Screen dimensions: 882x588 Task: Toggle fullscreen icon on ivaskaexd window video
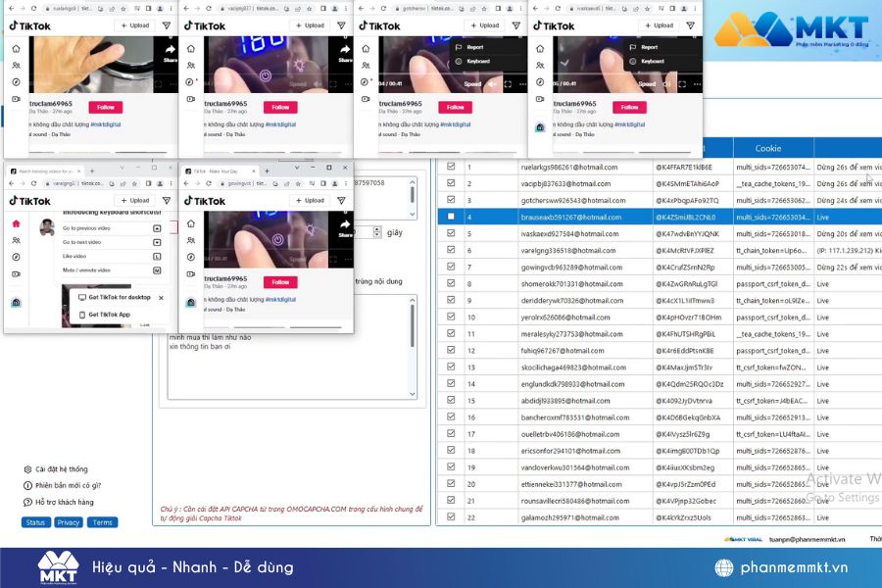coord(682,84)
